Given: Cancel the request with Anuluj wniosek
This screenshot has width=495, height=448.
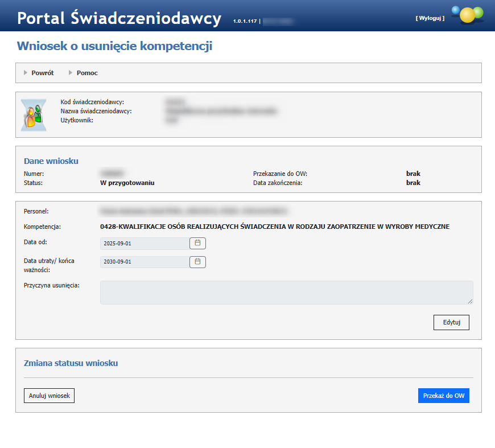Looking at the screenshot, I should click(x=49, y=396).
